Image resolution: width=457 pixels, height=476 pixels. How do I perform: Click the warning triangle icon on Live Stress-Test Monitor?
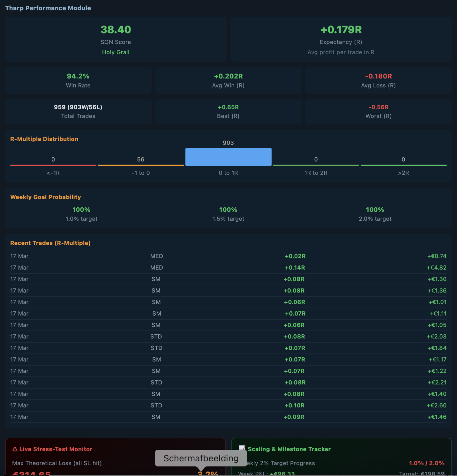(x=15, y=449)
